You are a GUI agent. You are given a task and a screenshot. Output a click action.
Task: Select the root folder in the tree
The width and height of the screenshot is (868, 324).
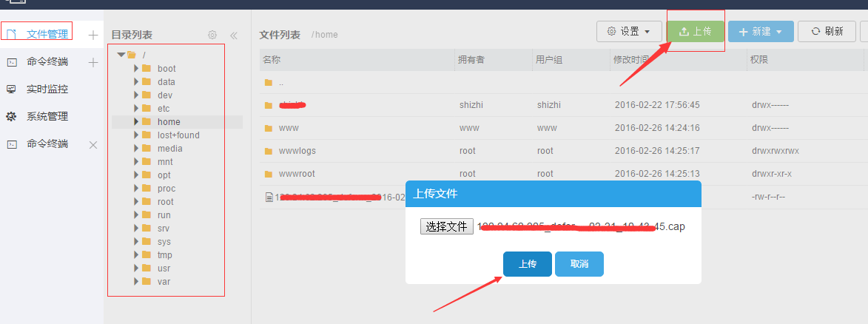[165, 202]
